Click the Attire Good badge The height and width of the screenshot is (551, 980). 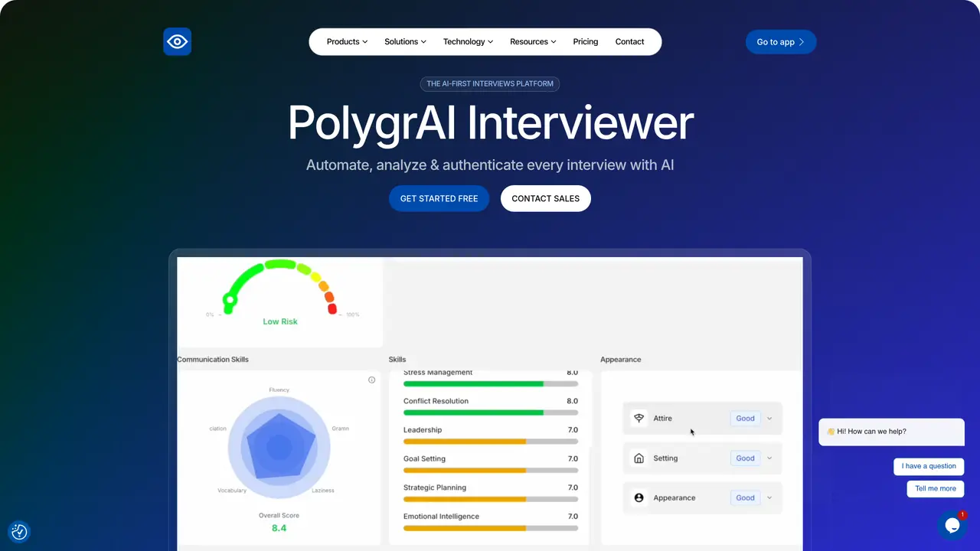coord(745,419)
